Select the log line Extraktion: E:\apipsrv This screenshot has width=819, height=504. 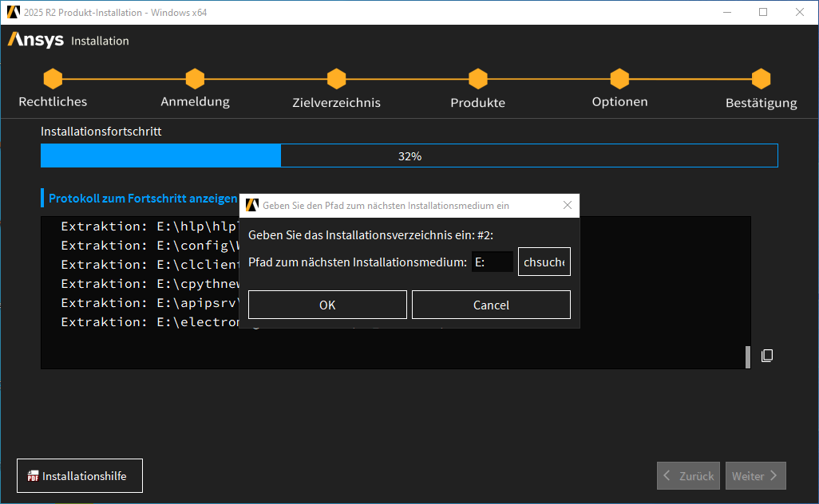click(x=150, y=302)
